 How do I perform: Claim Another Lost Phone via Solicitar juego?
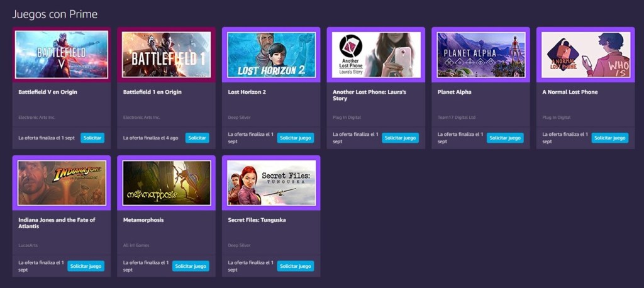pyautogui.click(x=400, y=138)
